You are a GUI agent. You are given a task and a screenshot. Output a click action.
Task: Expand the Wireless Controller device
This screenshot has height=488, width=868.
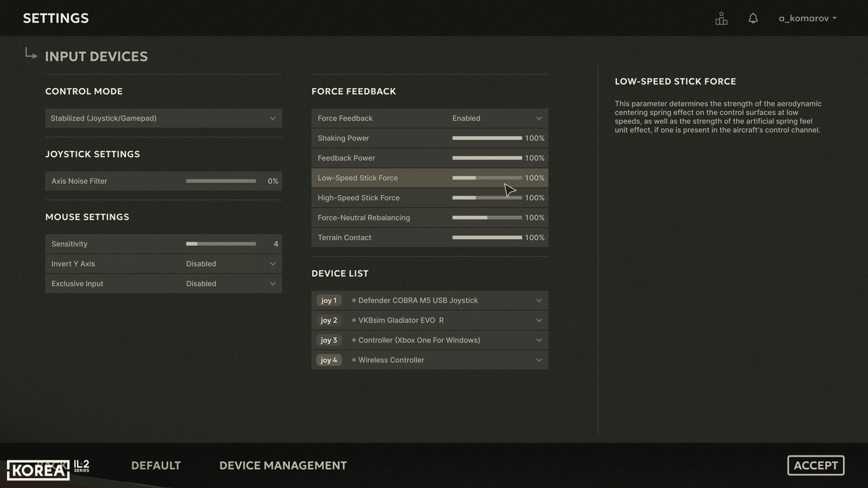click(x=430, y=360)
